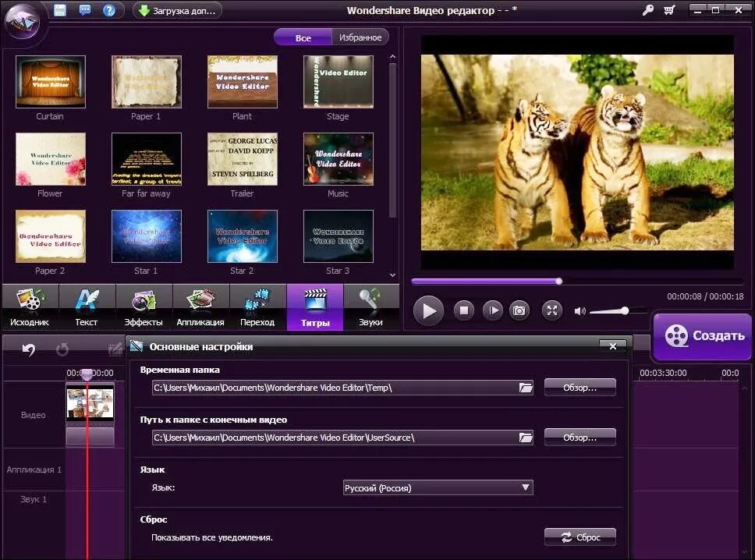Select the Trailer title template thumbnail

click(242, 159)
